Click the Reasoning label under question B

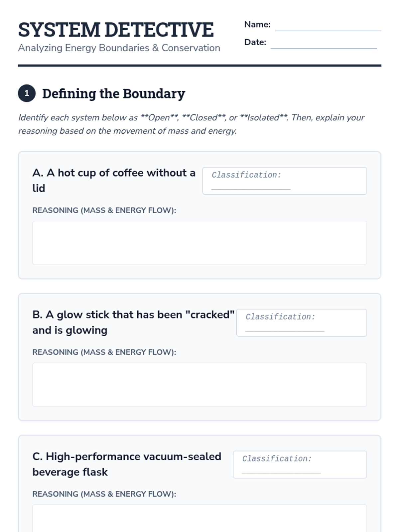tap(104, 352)
